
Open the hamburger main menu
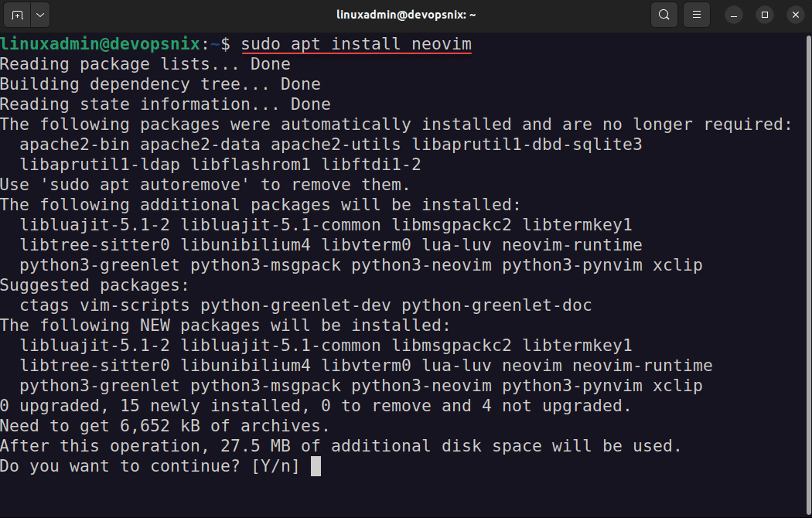pyautogui.click(x=697, y=15)
